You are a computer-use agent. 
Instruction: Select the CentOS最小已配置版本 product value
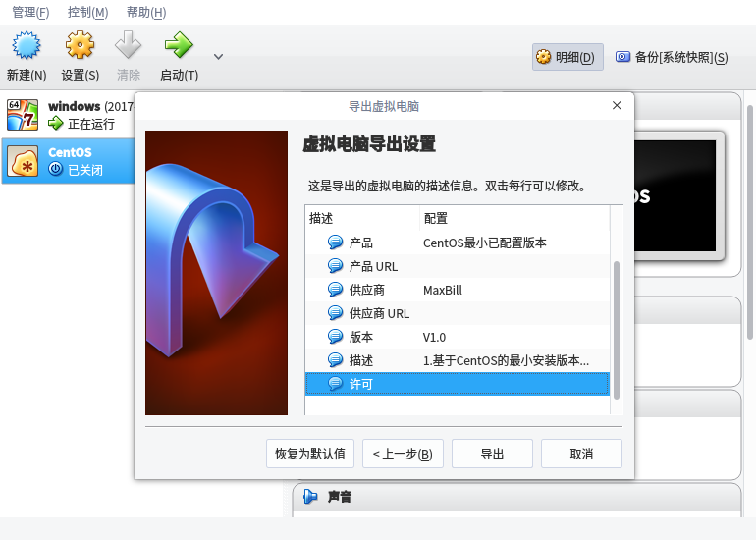point(485,243)
